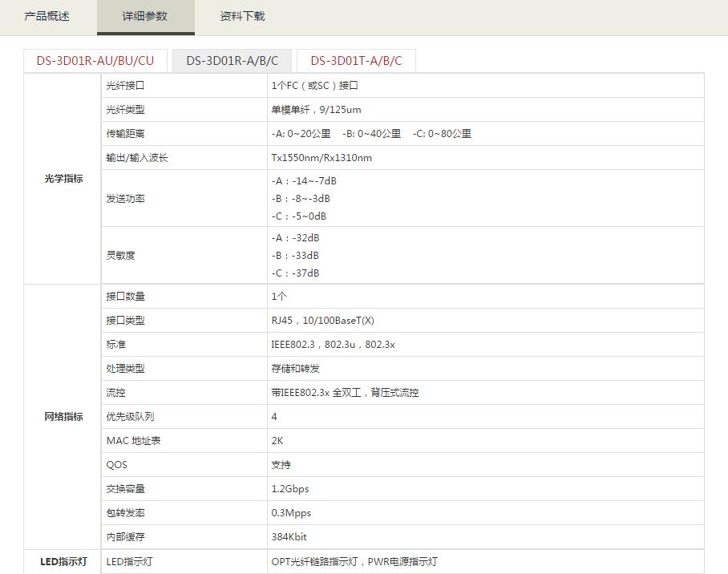Screen dimensions: 728x574
Task: Click the 光纤接口 row label
Action: [125, 85]
